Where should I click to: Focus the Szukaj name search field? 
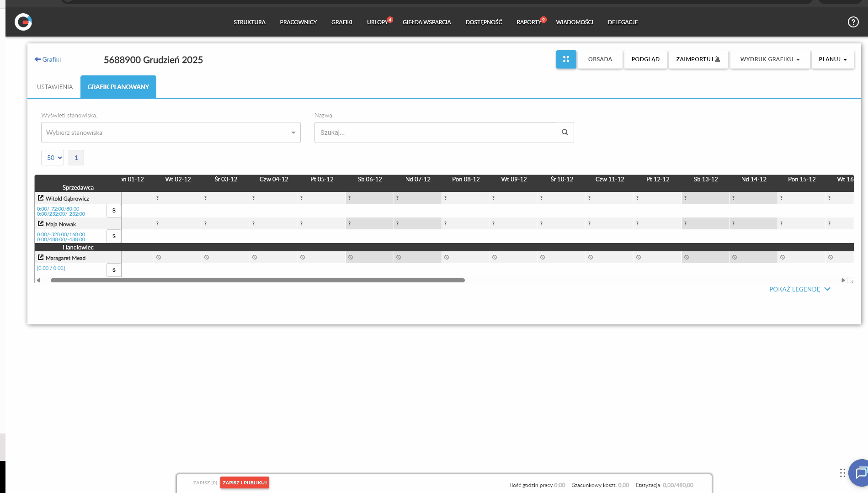pyautogui.click(x=435, y=133)
